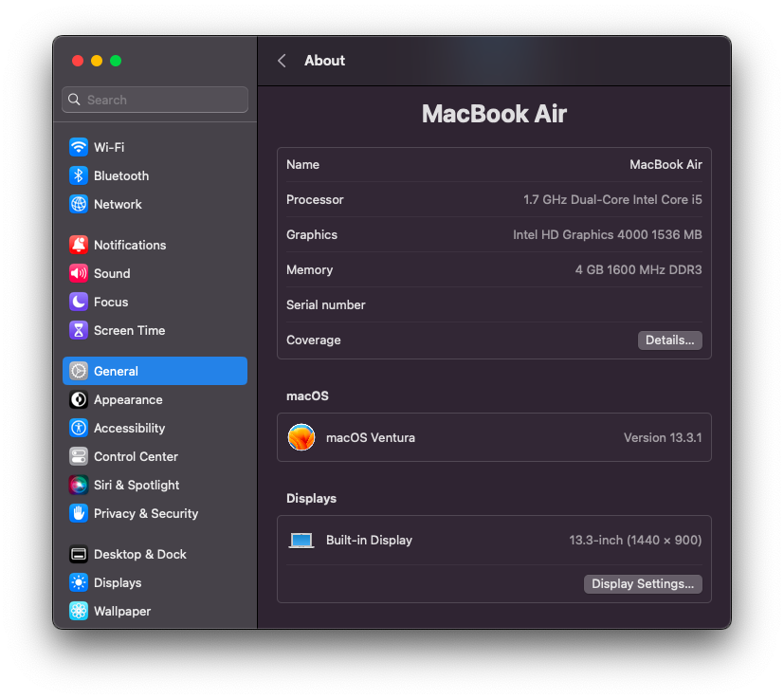Screen dimensions: 784x699
Task: Select Focus in the sidebar
Action: pos(111,302)
